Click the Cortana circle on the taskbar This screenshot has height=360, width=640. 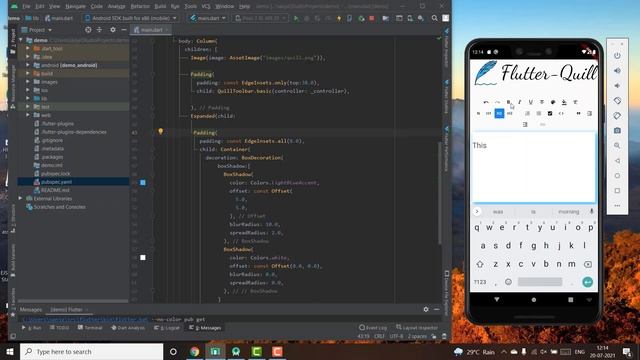coord(173,351)
